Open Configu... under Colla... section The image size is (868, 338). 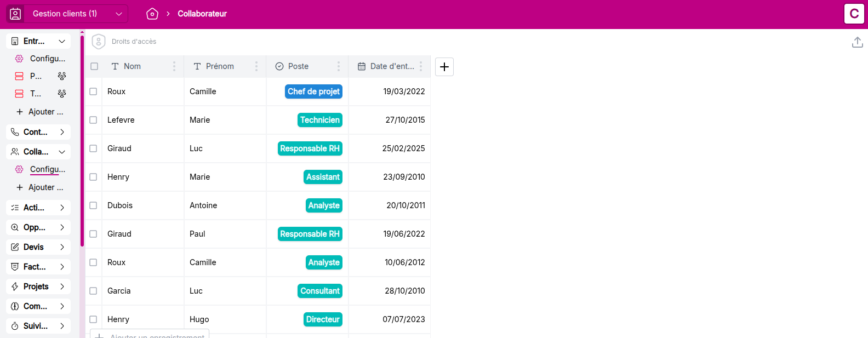click(47, 169)
